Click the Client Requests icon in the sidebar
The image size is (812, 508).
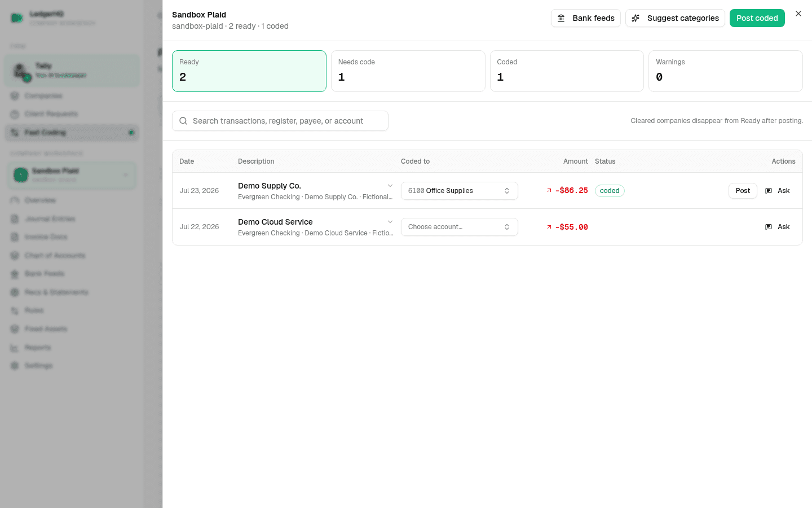pyautogui.click(x=15, y=114)
